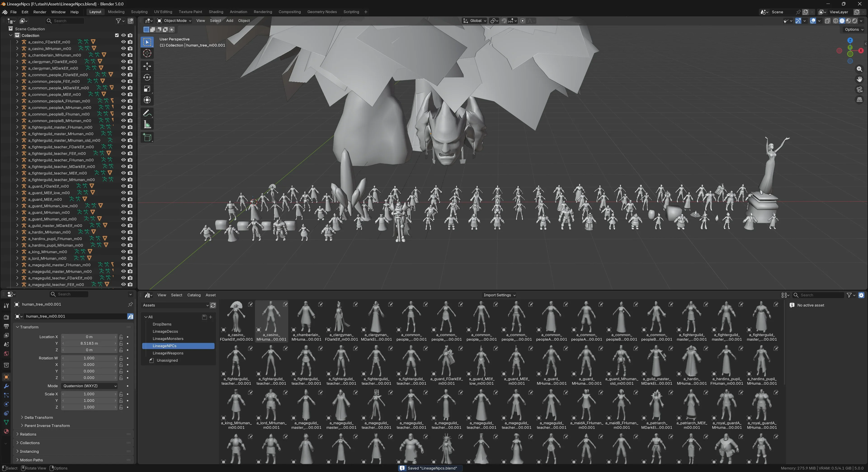Open the Tool properties tab
This screenshot has height=472, width=868.
point(6,306)
